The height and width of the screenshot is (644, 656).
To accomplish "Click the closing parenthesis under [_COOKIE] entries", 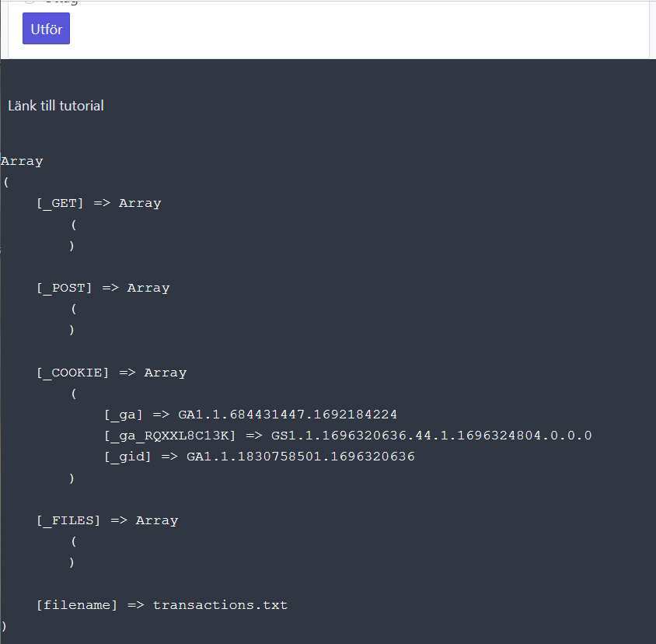I will point(72,478).
